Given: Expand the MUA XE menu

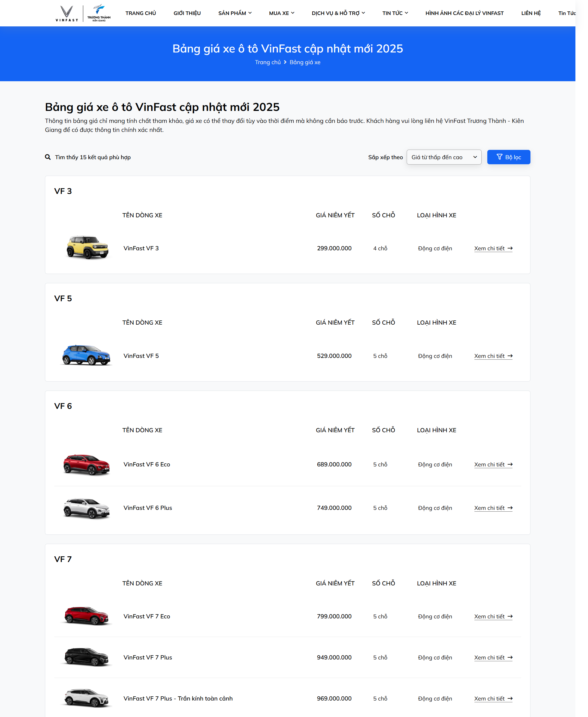Looking at the screenshot, I should (281, 13).
